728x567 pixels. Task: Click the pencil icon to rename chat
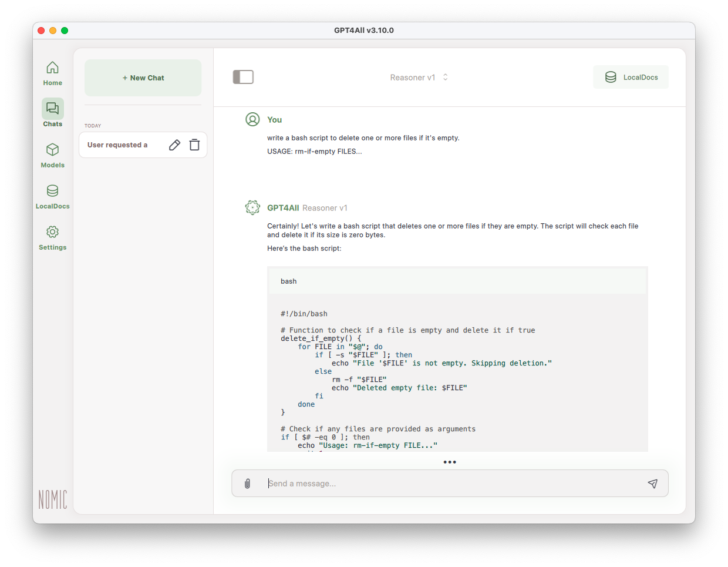pyautogui.click(x=174, y=145)
